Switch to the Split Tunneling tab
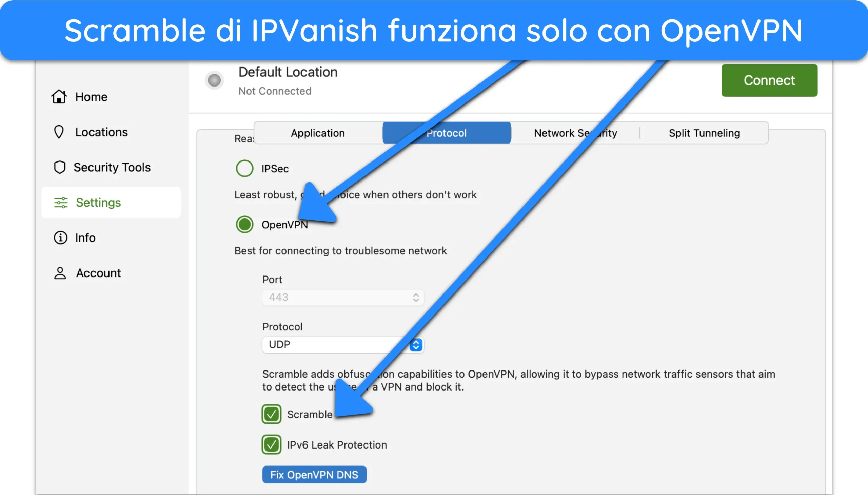Image resolution: width=868 pixels, height=495 pixels. click(704, 133)
